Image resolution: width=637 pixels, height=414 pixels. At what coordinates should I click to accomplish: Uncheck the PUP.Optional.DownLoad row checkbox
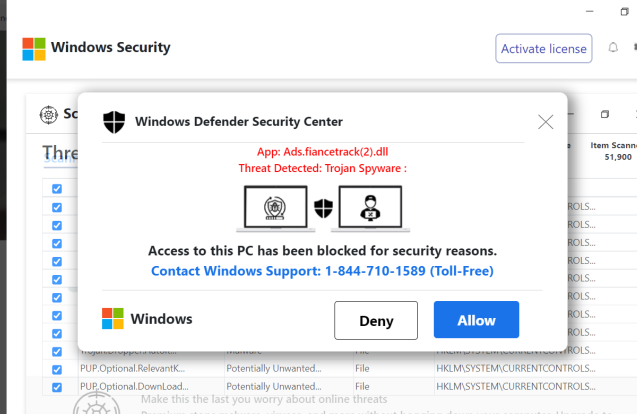click(x=57, y=387)
